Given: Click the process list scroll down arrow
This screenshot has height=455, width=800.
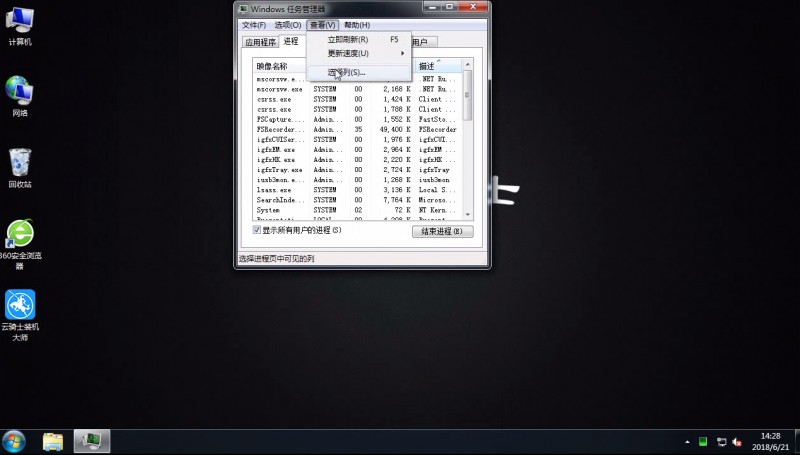Looking at the screenshot, I should pos(467,215).
